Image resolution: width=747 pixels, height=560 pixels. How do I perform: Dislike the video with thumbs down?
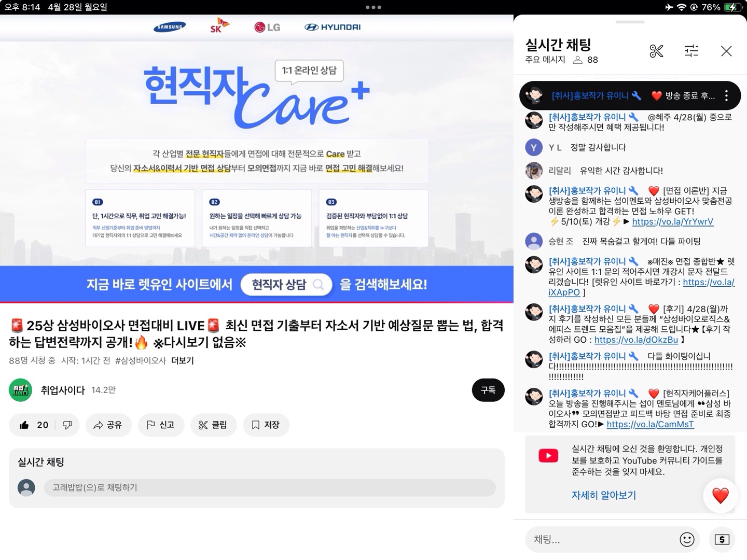67,425
